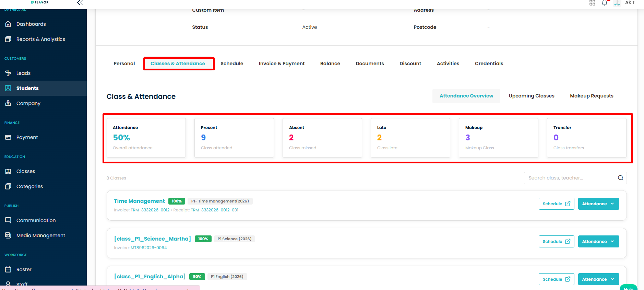Expand Attendance dropdown for class_P1_English_Alpha
This screenshot has width=644, height=290.
(598, 279)
